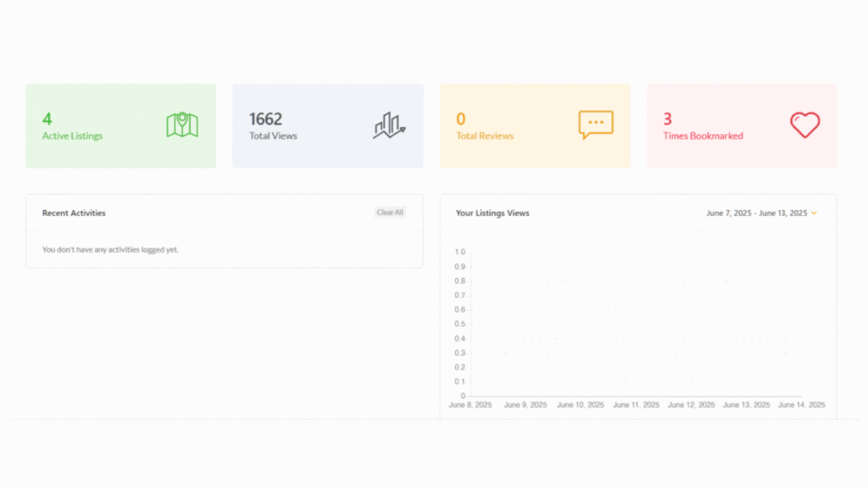Image resolution: width=868 pixels, height=488 pixels.
Task: Click the 1662 total views count
Action: [x=265, y=119]
